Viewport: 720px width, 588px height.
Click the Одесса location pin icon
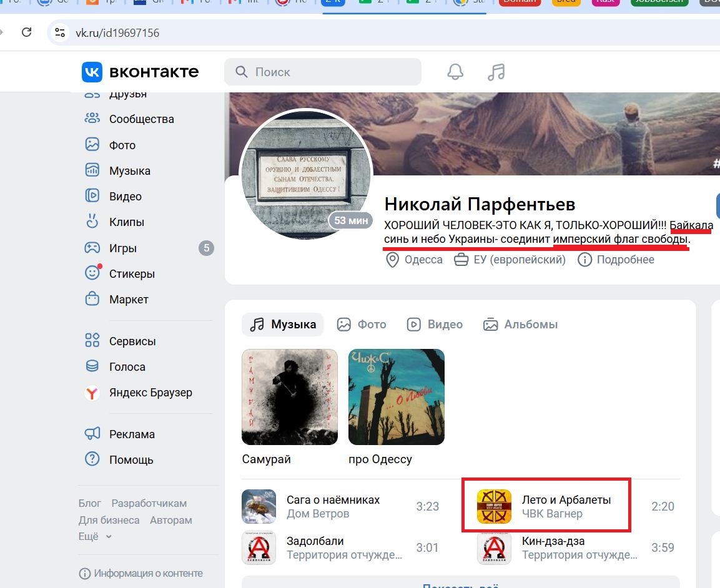392,260
